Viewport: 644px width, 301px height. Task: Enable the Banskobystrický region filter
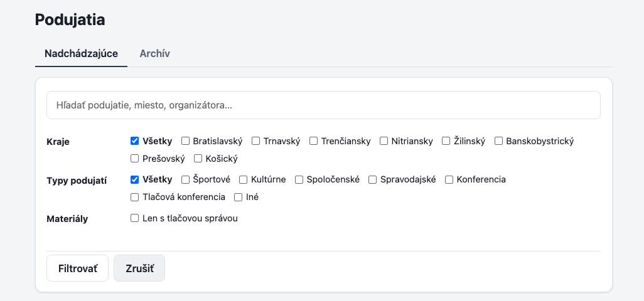coord(498,141)
